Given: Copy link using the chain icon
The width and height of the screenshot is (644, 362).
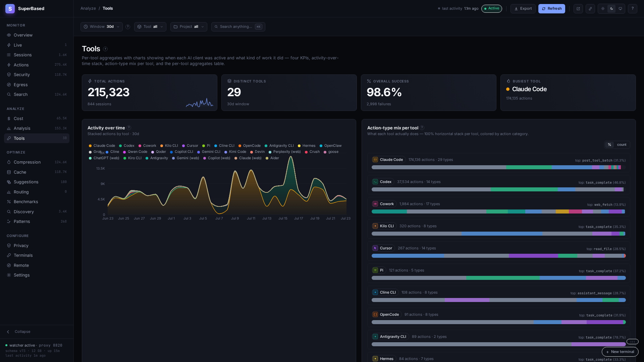Looking at the screenshot, I should 590,9.
